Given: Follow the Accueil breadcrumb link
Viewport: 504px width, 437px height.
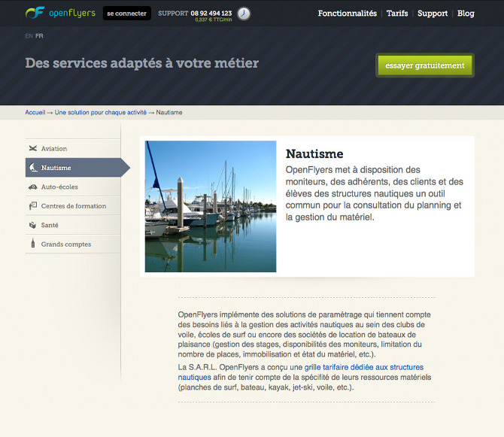Looking at the screenshot, I should 35,112.
